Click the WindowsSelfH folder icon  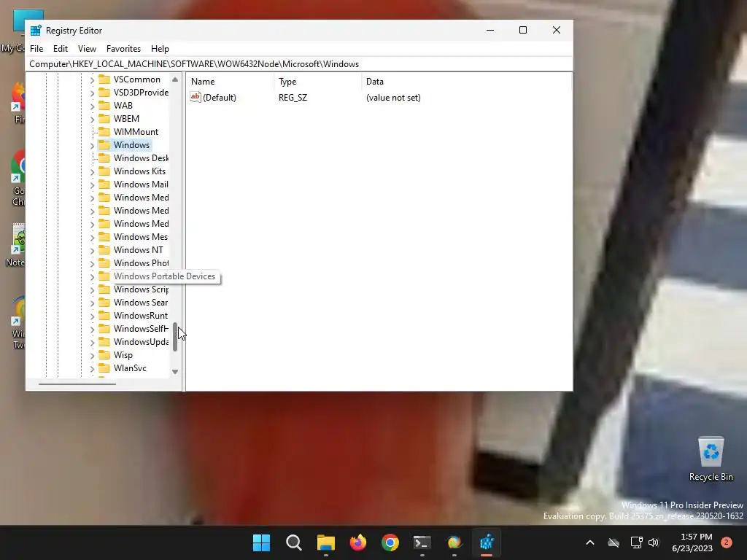click(104, 329)
